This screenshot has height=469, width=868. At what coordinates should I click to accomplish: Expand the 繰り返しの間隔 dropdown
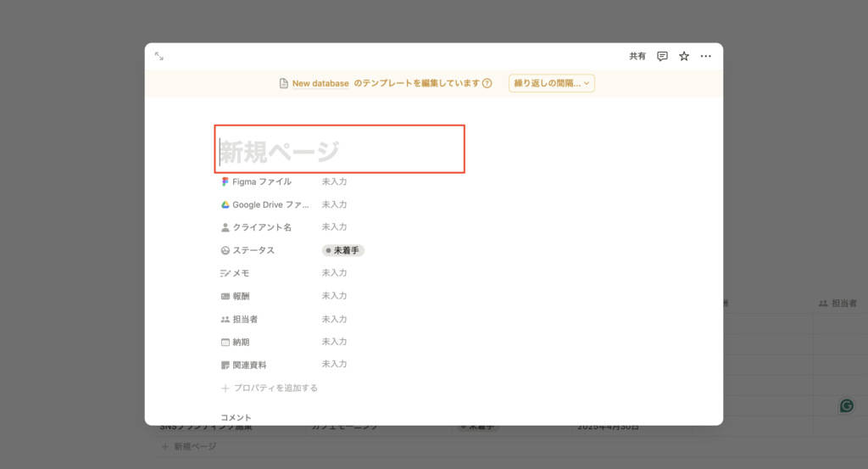[x=552, y=83]
